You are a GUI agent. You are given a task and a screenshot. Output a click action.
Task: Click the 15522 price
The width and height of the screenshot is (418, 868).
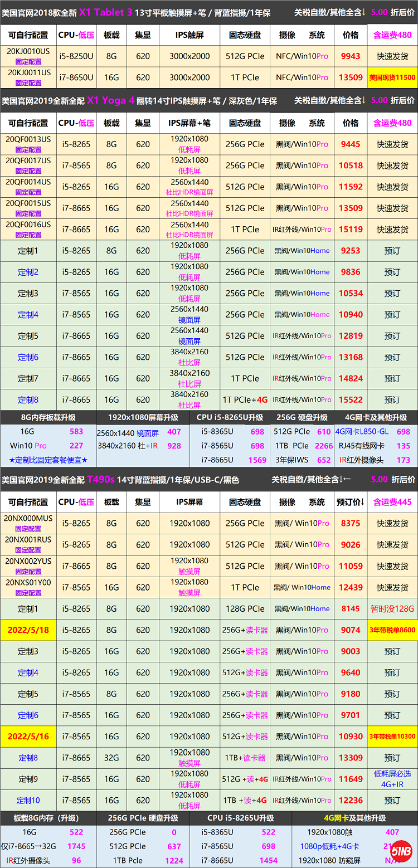[351, 399]
